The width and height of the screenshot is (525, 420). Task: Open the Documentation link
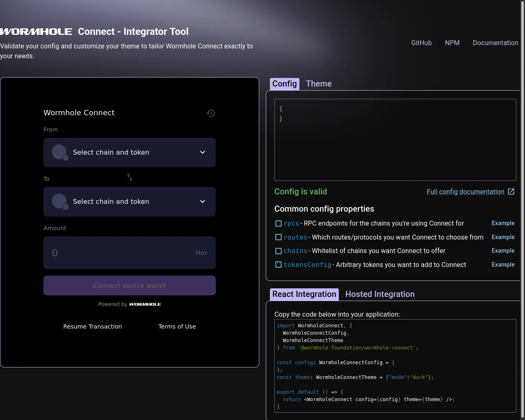pos(495,43)
